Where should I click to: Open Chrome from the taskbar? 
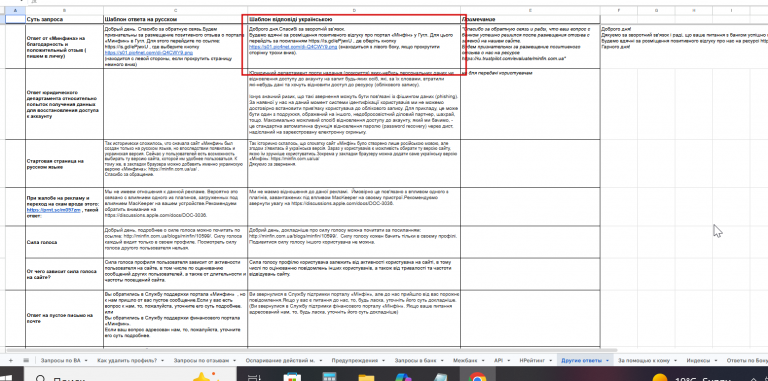point(477,378)
